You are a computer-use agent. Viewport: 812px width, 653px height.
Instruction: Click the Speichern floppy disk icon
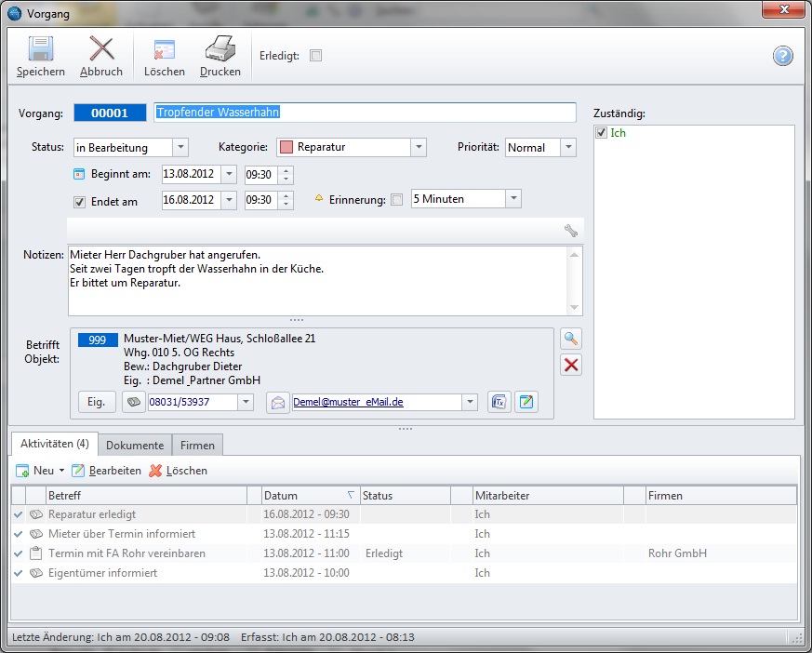(40, 48)
